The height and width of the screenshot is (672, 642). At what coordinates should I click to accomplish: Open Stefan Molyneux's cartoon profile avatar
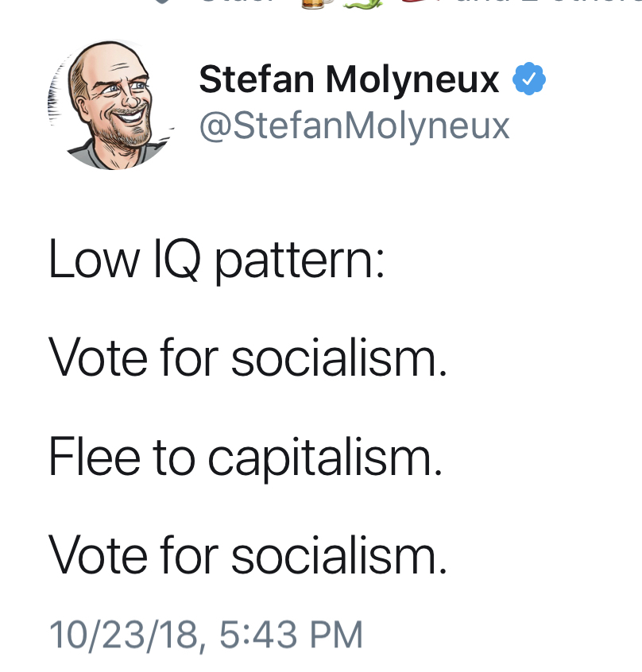[x=110, y=105]
